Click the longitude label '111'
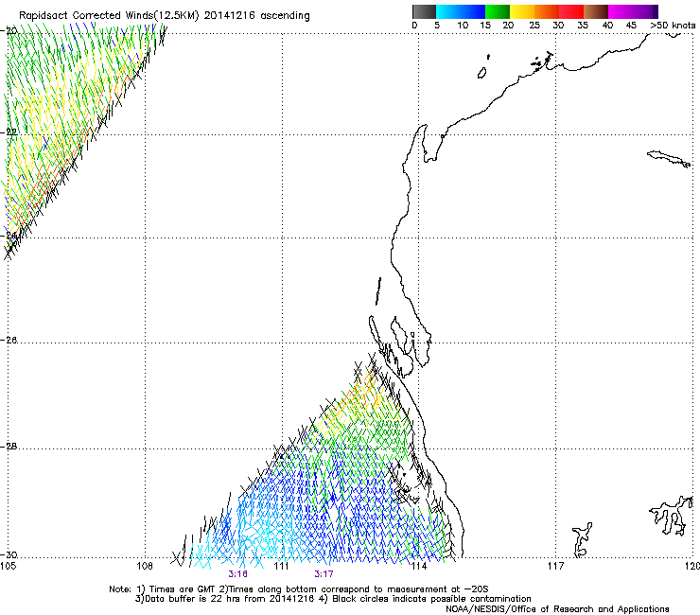This screenshot has height=615, width=700. pyautogui.click(x=281, y=566)
